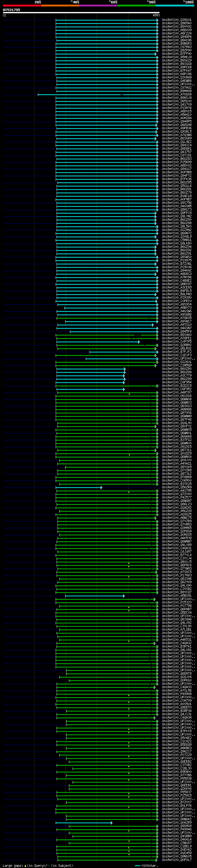Select the UniRef100_B2D2C9 label
Image resolution: width=197 pixels, height=868 pixels.
click(176, 386)
